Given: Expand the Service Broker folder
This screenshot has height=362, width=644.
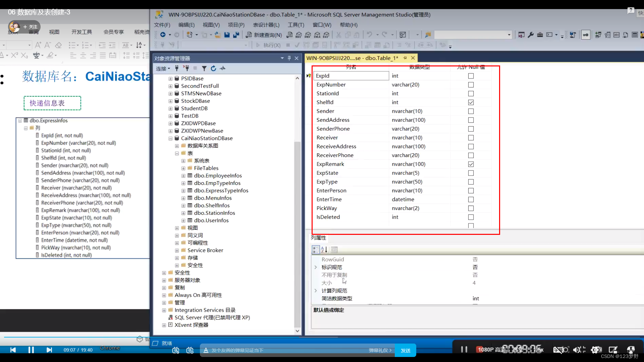Looking at the screenshot, I should [177, 250].
